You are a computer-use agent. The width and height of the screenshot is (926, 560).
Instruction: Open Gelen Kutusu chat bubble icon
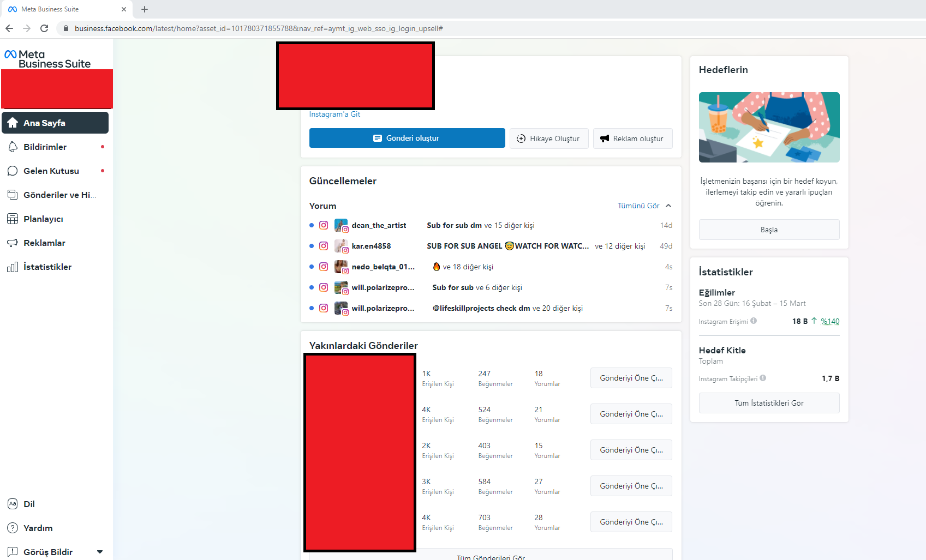[13, 171]
